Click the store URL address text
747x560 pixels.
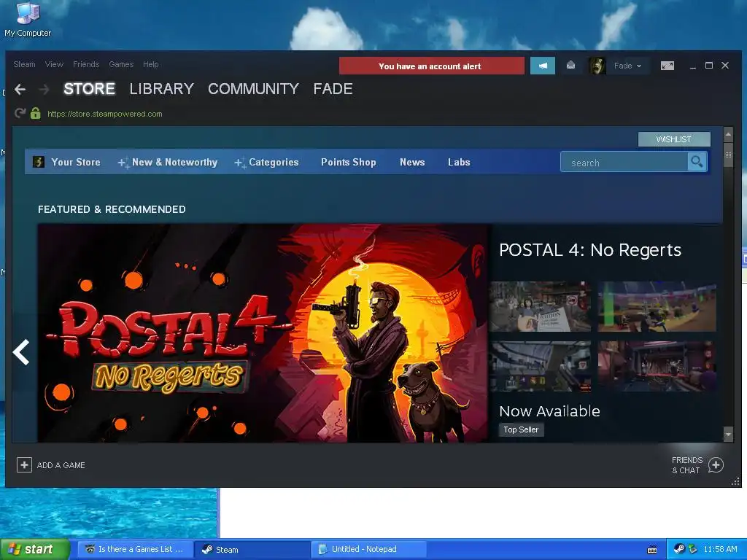[x=105, y=114]
